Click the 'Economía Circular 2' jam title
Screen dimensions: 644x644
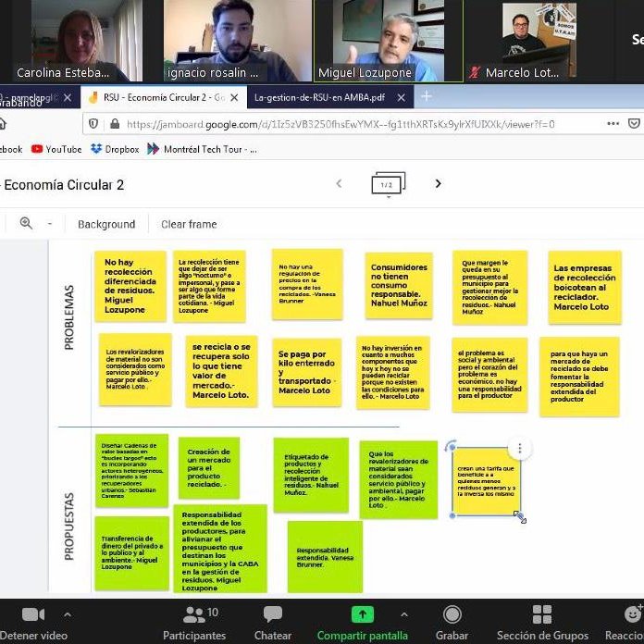[x=64, y=185]
